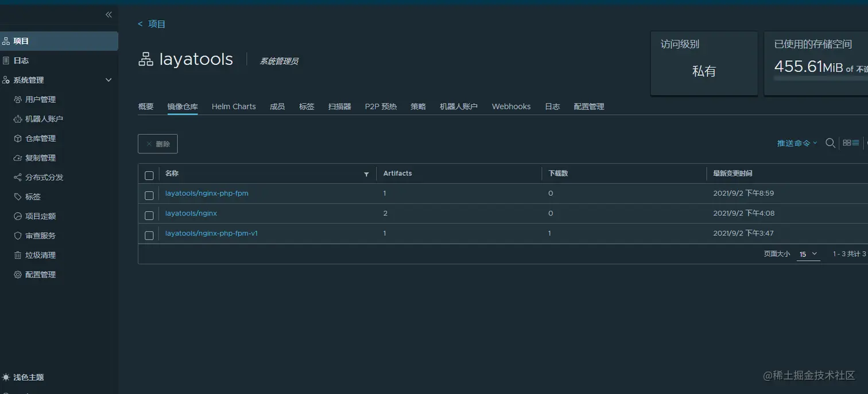The width and height of the screenshot is (868, 394).
Task: Check the layatools/nginx-php-fpm-v1 row checkbox
Action: click(x=149, y=235)
